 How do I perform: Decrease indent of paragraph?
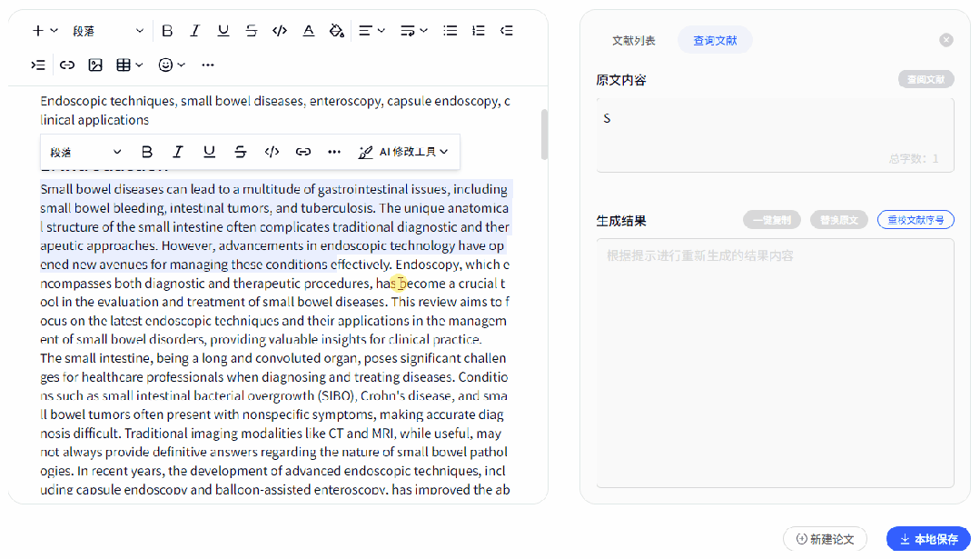(x=506, y=31)
